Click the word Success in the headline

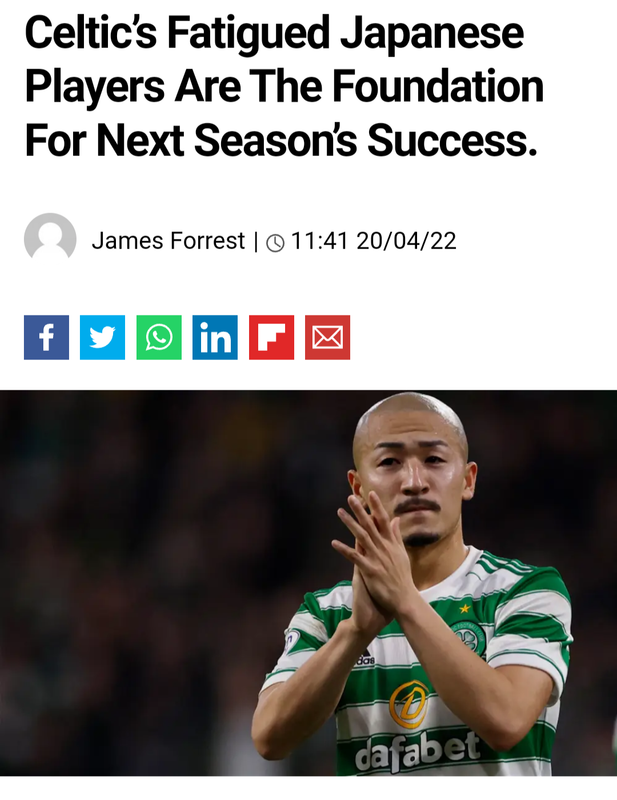[452, 140]
